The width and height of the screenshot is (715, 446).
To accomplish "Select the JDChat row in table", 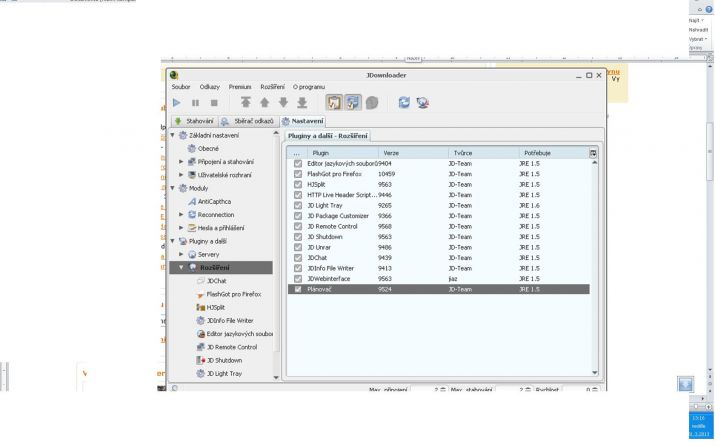I will pyautogui.click(x=439, y=258).
